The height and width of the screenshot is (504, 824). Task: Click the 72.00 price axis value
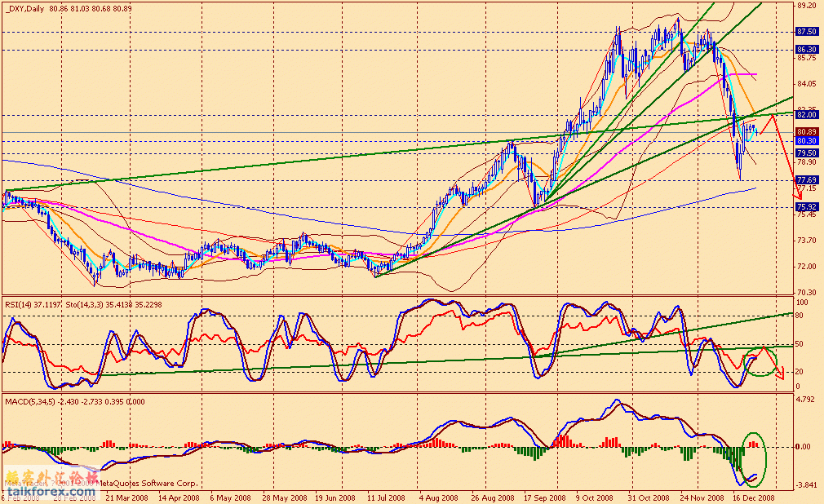[x=807, y=267]
